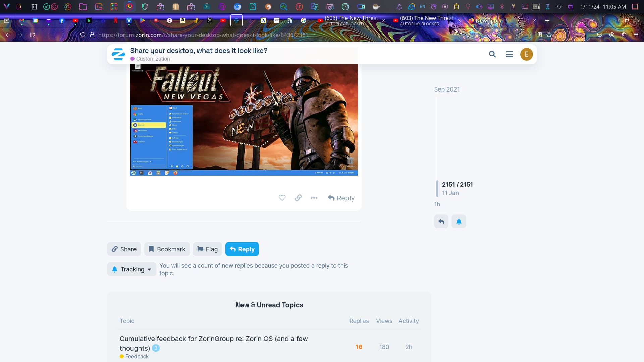Open system settings gear in panel
The height and width of the screenshot is (362, 644).
(67, 6)
